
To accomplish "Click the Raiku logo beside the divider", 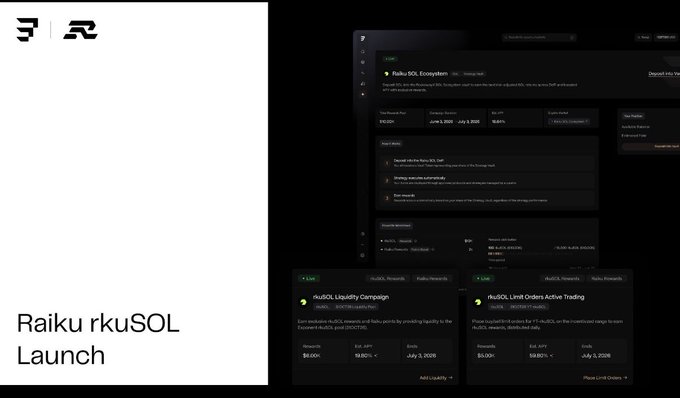I will point(81,30).
